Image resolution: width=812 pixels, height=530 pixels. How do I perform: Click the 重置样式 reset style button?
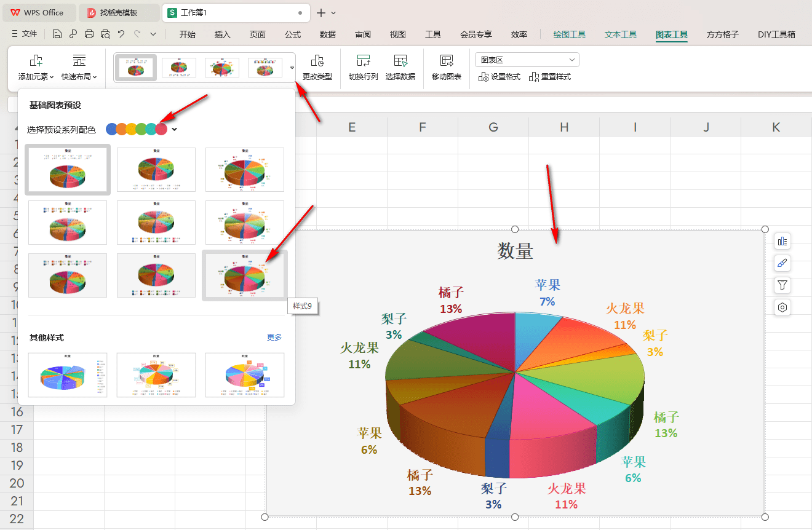pos(550,77)
